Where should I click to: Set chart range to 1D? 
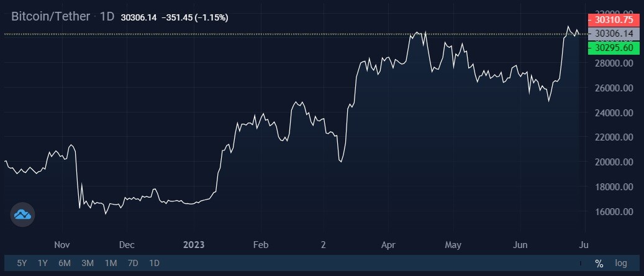pos(154,263)
